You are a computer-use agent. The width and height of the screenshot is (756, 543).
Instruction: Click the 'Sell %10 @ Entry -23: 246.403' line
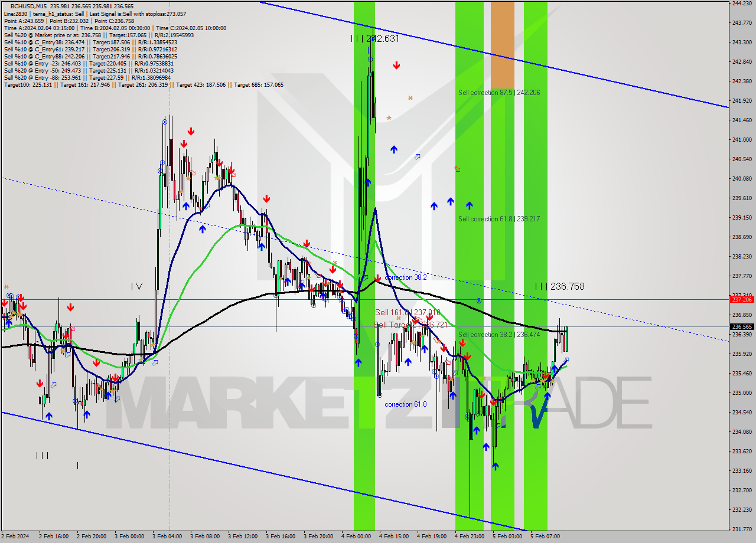(x=90, y=63)
